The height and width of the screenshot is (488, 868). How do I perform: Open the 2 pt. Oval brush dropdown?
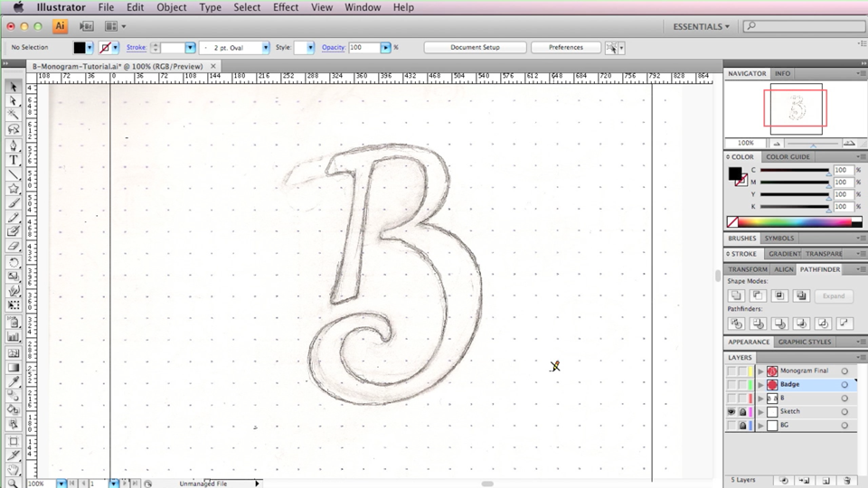pos(265,47)
